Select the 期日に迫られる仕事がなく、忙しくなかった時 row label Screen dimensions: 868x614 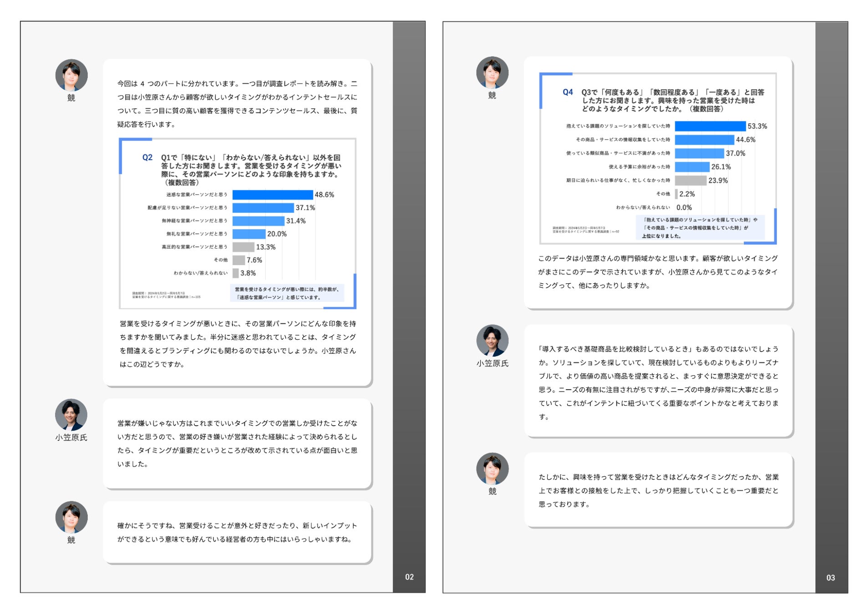618,181
